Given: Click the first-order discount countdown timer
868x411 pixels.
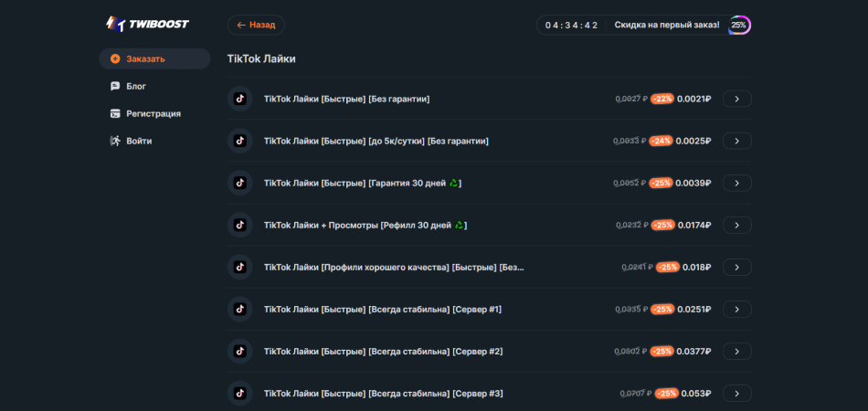Looking at the screenshot, I should [571, 25].
